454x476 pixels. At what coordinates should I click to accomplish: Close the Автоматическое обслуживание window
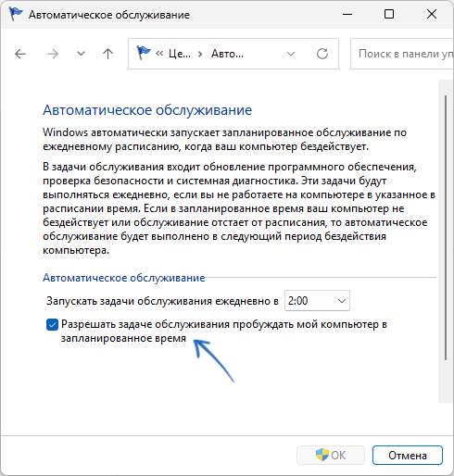coord(432,14)
